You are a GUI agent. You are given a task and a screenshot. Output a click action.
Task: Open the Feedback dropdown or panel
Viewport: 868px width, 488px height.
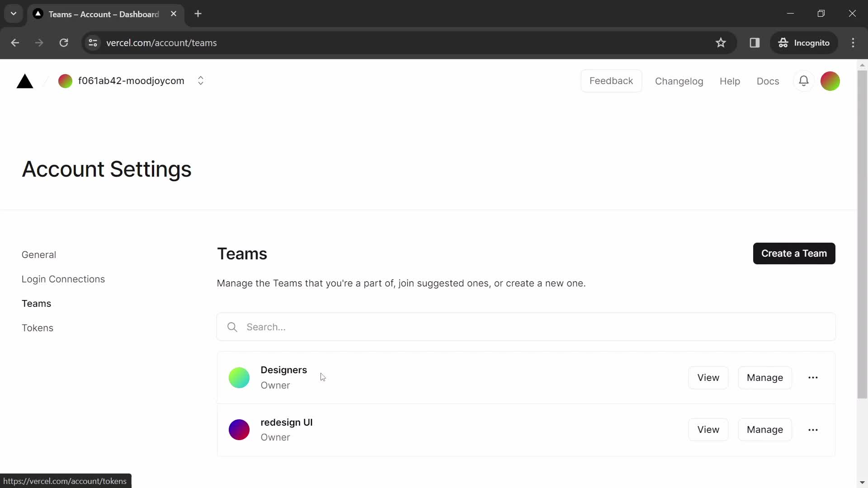(x=611, y=80)
